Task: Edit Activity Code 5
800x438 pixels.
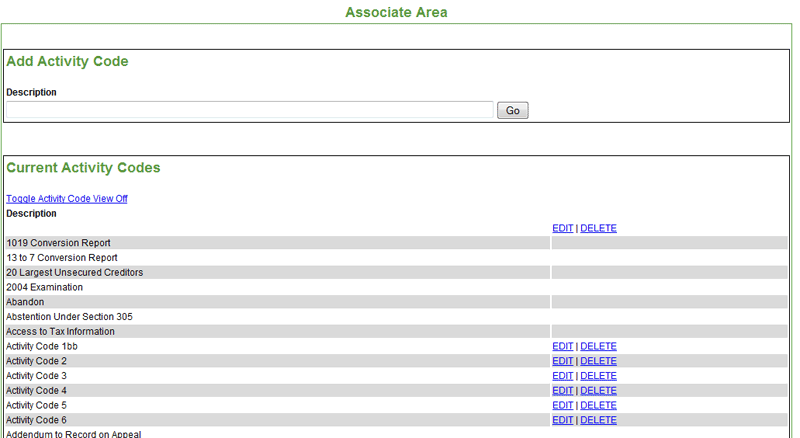Action: coord(563,405)
